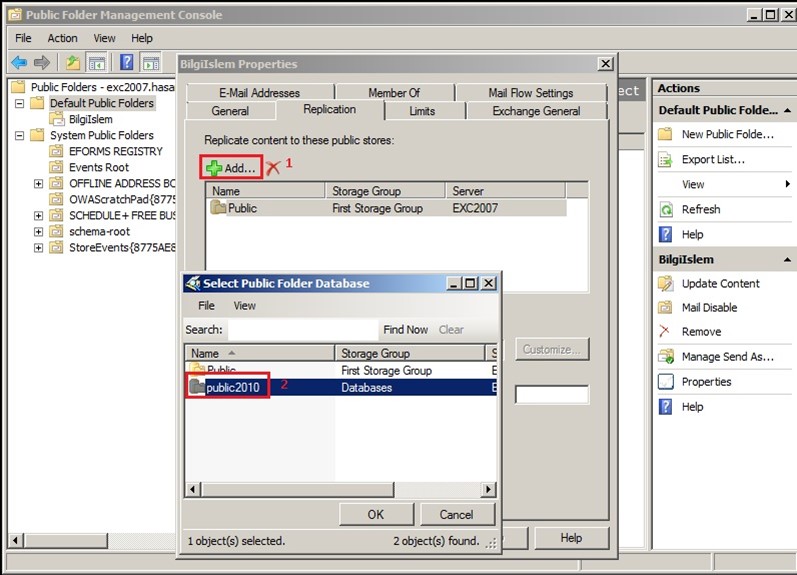797x575 pixels.
Task: Expand OFFLINE ADDRESS BOOK tree node
Action: coord(38,183)
